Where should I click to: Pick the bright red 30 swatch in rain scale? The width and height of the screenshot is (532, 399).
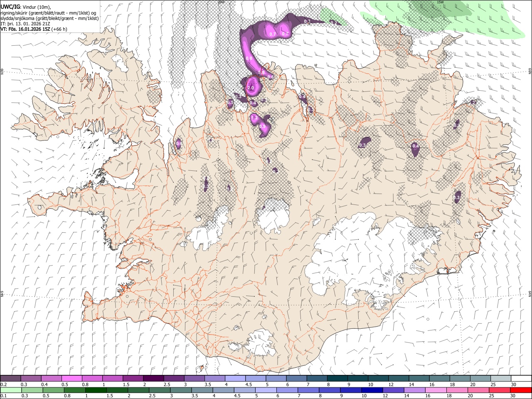[521, 390]
